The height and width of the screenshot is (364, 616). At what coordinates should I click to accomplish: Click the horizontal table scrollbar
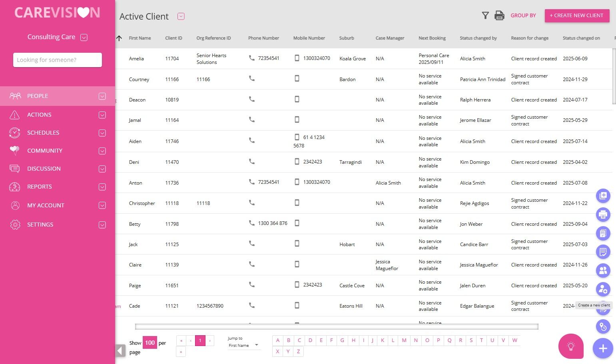337,327
